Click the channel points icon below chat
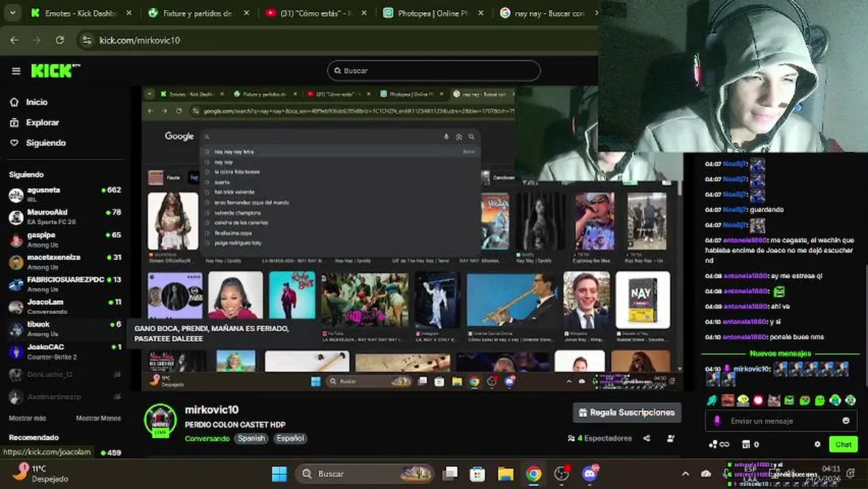868x489 pixels. pos(719,444)
